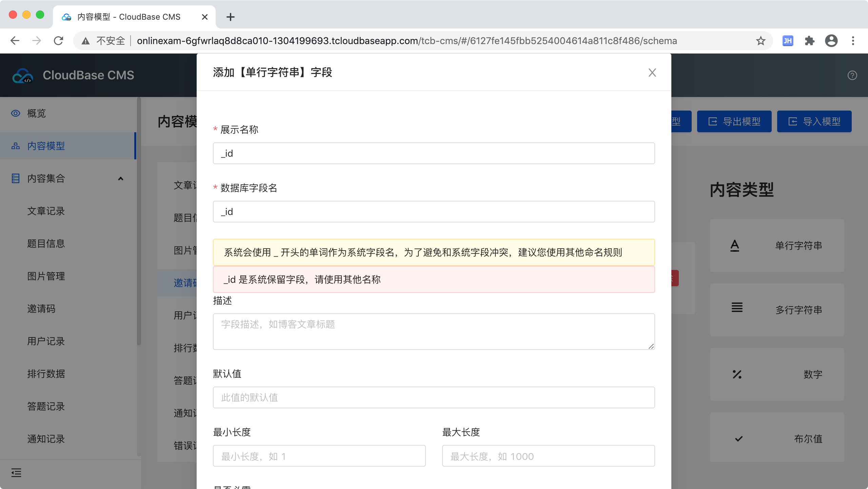The image size is (868, 489).
Task: Collapse the 内容集合 sidebar group
Action: coord(120,178)
